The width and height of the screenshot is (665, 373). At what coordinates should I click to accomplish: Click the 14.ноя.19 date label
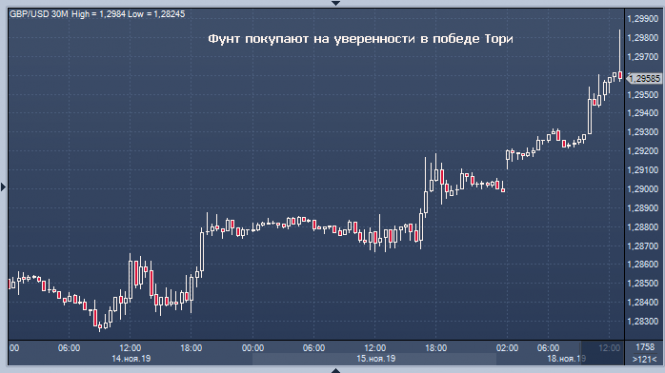pyautogui.click(x=131, y=359)
